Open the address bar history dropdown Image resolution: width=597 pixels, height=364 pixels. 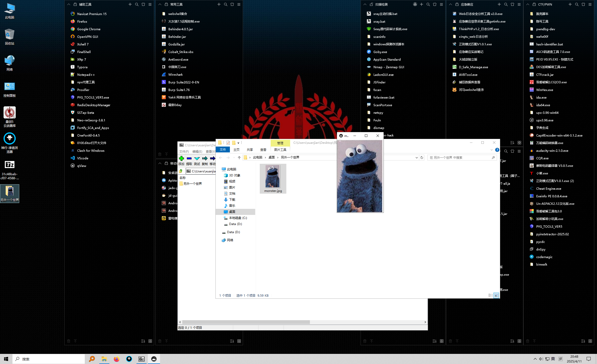click(416, 157)
